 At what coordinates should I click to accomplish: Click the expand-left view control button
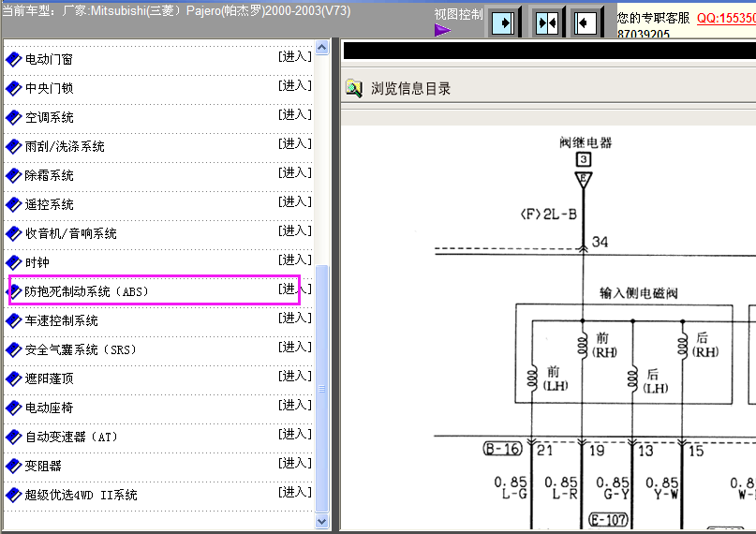click(x=586, y=22)
